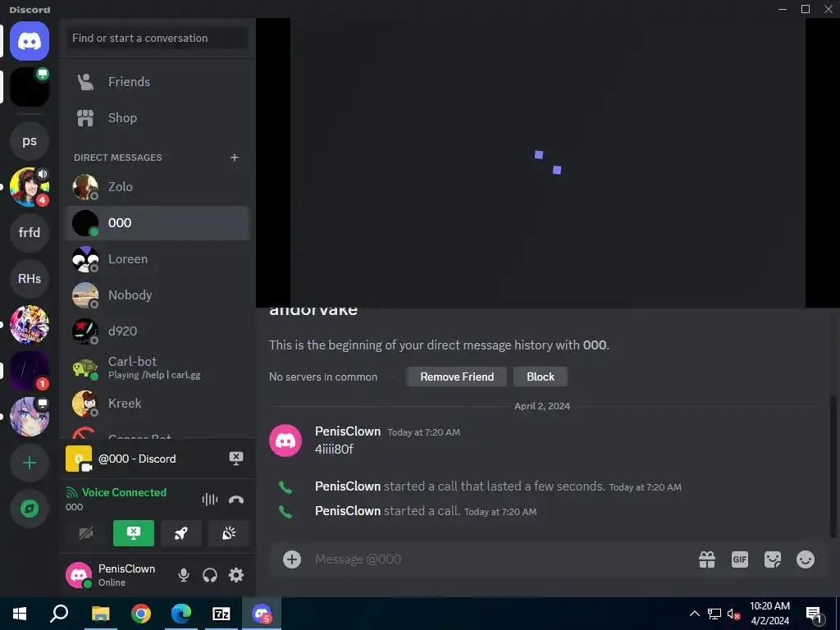Open the black avatar server with screen badge
The height and width of the screenshot is (630, 840).
30,87
